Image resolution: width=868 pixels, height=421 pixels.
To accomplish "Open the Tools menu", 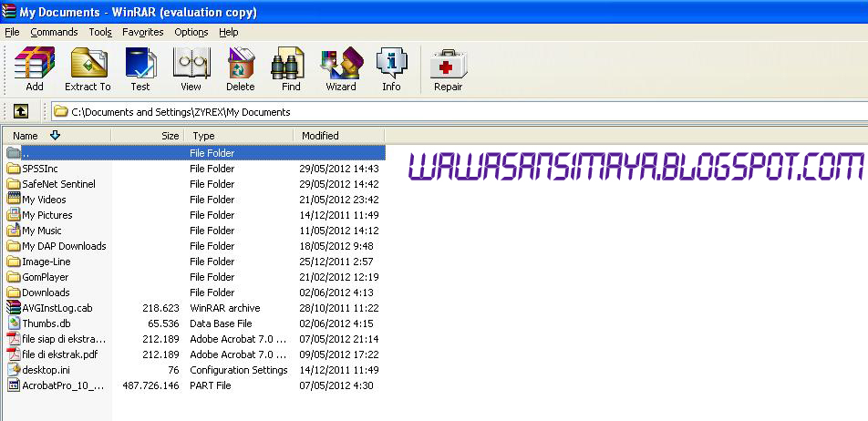I will pyautogui.click(x=100, y=32).
